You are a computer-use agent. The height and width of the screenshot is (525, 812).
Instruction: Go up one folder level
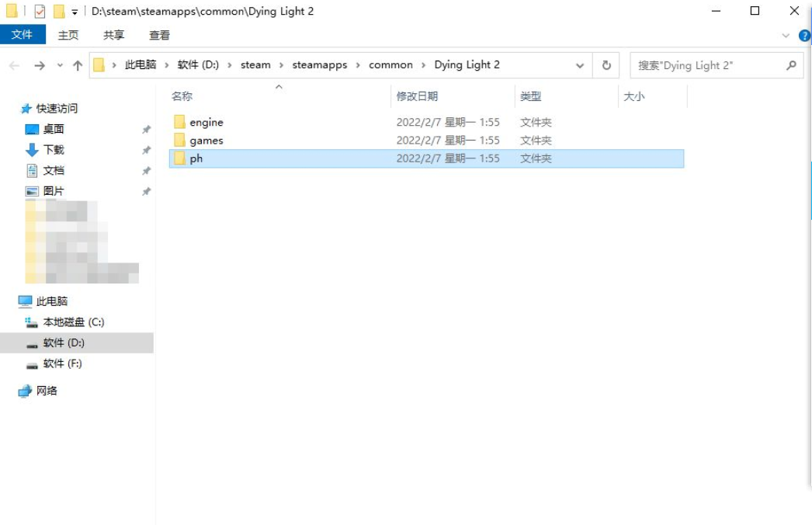(78, 65)
